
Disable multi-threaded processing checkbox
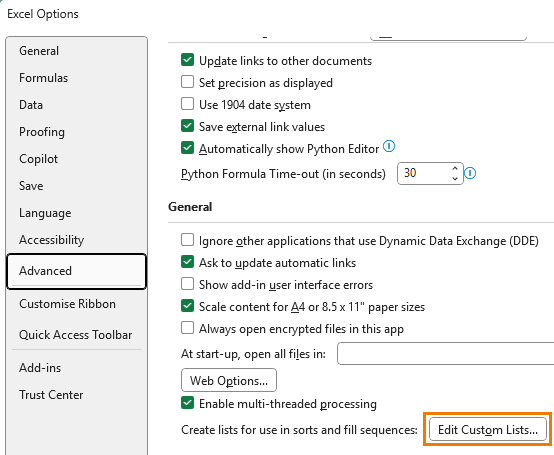(187, 403)
